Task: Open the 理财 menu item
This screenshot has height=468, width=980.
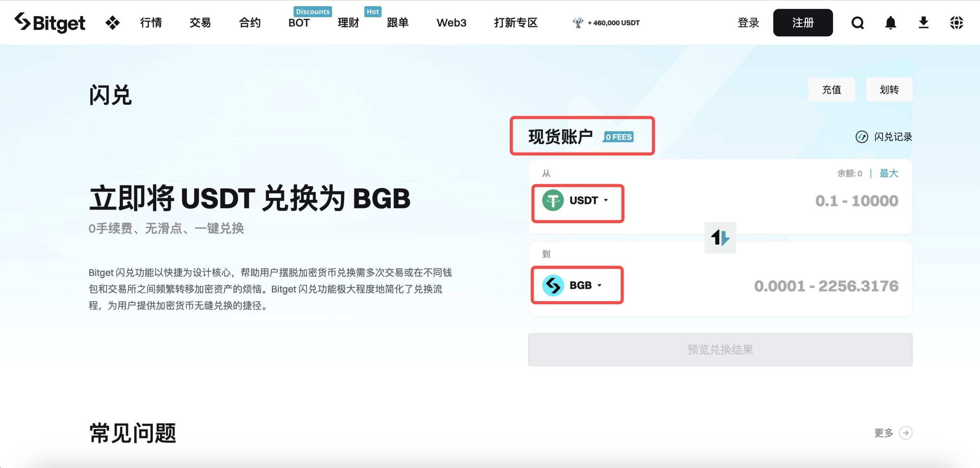Action: click(348, 23)
